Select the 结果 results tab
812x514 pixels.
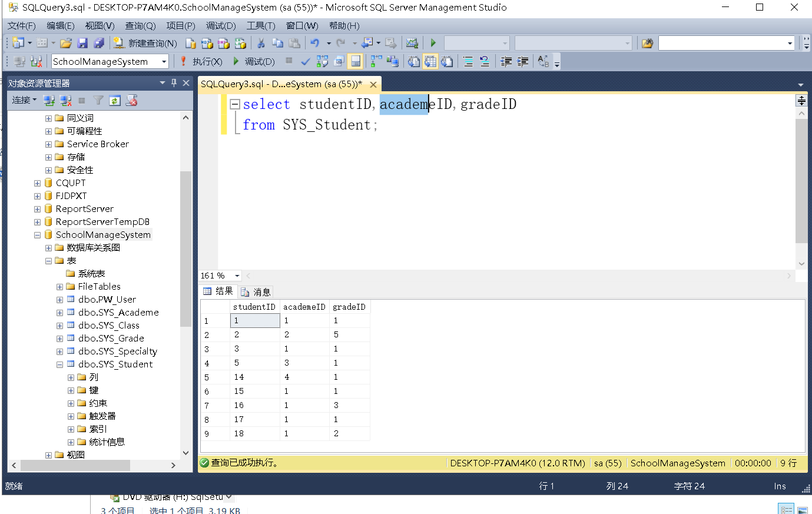tap(218, 291)
